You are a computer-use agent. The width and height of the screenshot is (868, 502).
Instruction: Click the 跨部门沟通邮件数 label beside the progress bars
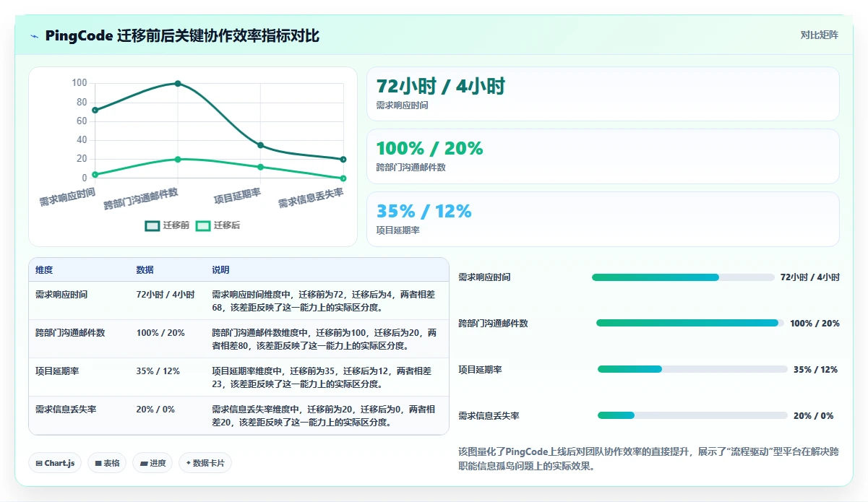(493, 324)
